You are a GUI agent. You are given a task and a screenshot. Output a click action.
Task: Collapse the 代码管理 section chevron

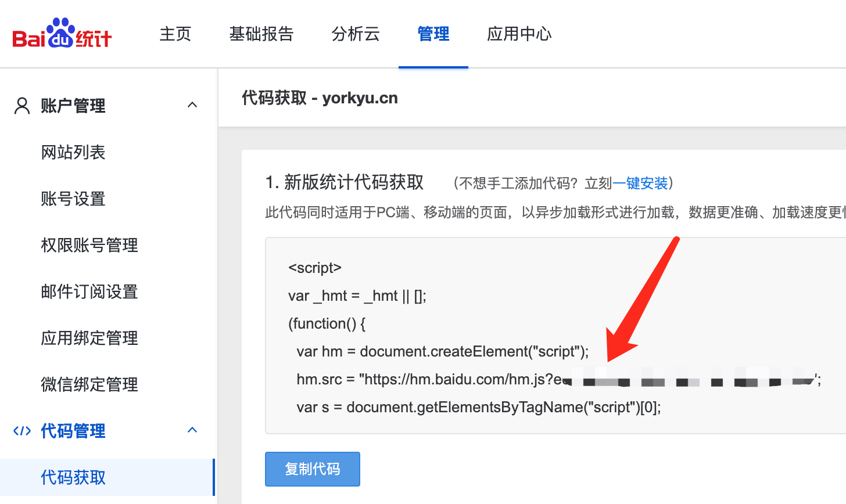pyautogui.click(x=192, y=430)
